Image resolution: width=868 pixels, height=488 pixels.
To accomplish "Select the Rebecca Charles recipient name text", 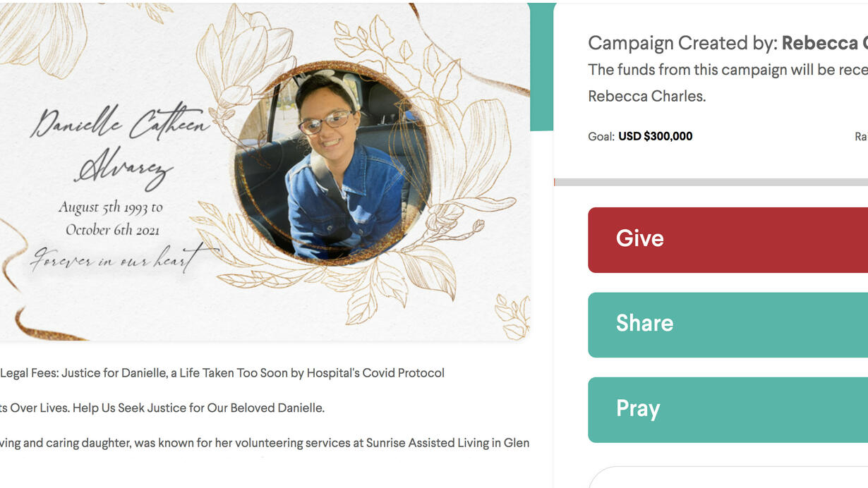I will coord(646,97).
